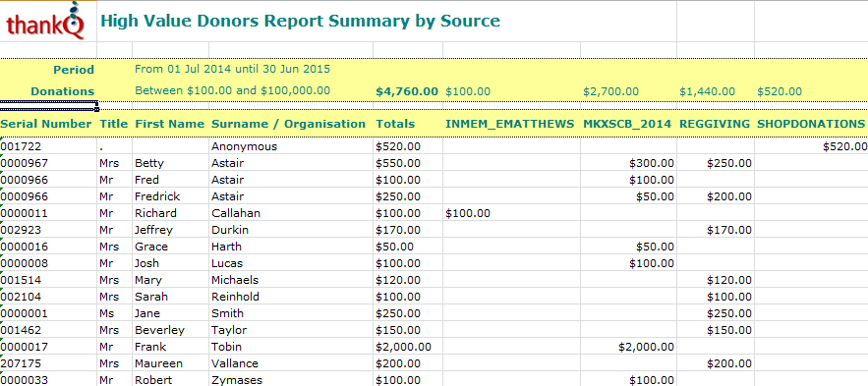Screen dimensions: 868x386
Task: Click the Between $100.00 and $100,000.00 cell
Action: (x=233, y=90)
